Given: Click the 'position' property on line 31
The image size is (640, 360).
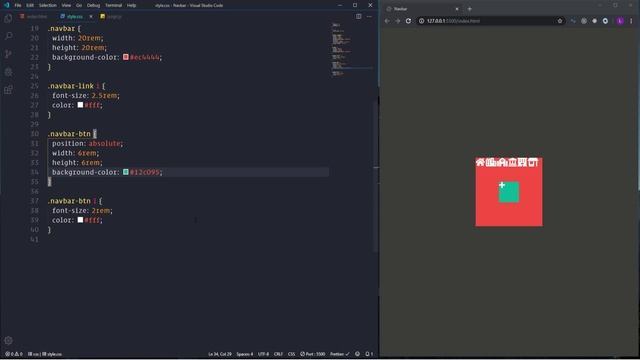Looking at the screenshot, I should [69, 143].
